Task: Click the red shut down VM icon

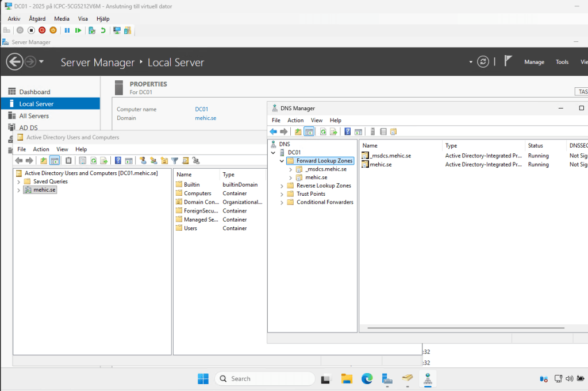Action: tap(42, 30)
